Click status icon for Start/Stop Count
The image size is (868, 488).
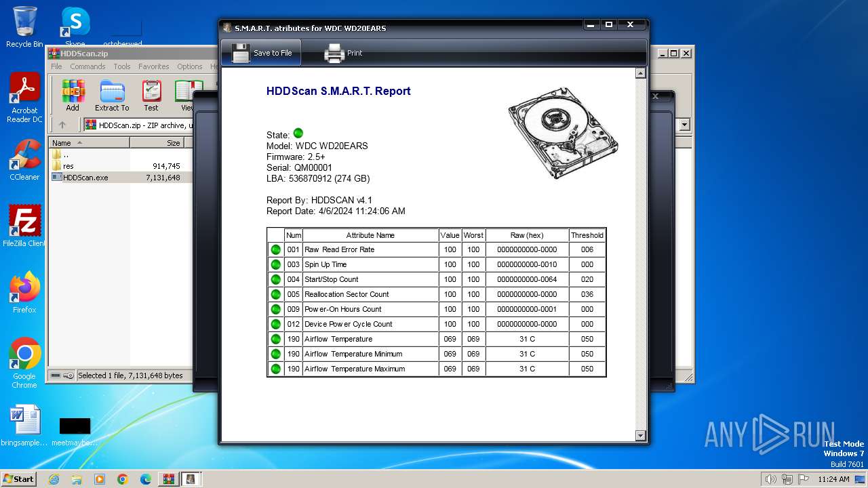[275, 279]
